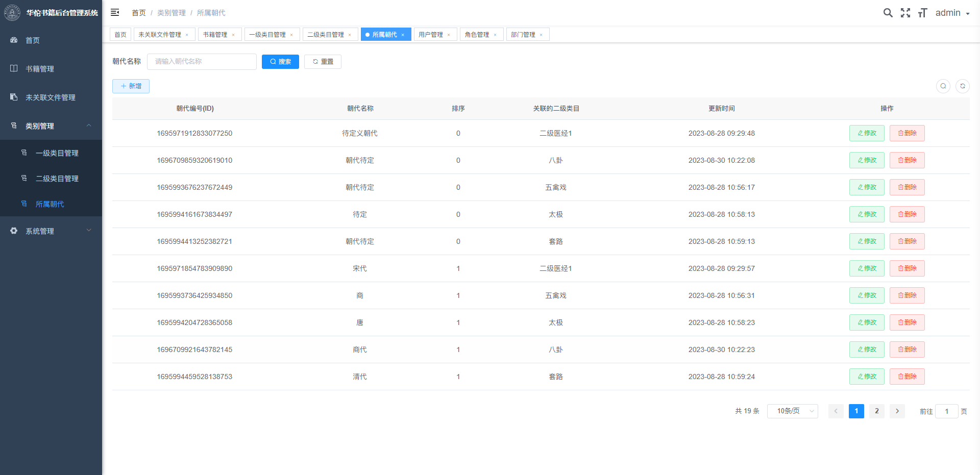Click the 朝代编号(ID) column header
This screenshot has width=980, height=475.
click(x=195, y=108)
